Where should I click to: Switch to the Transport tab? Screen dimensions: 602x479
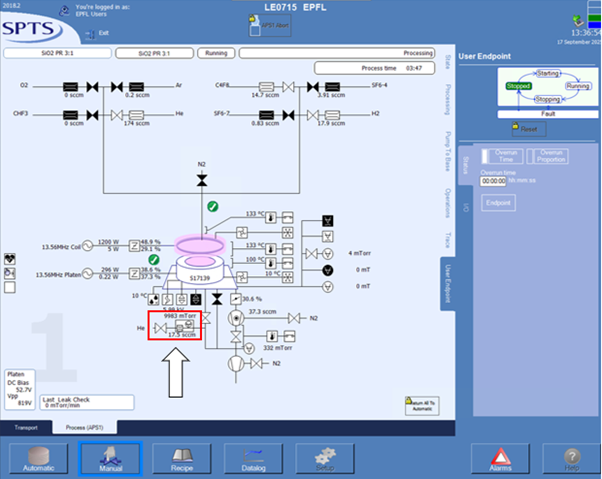[x=26, y=427]
